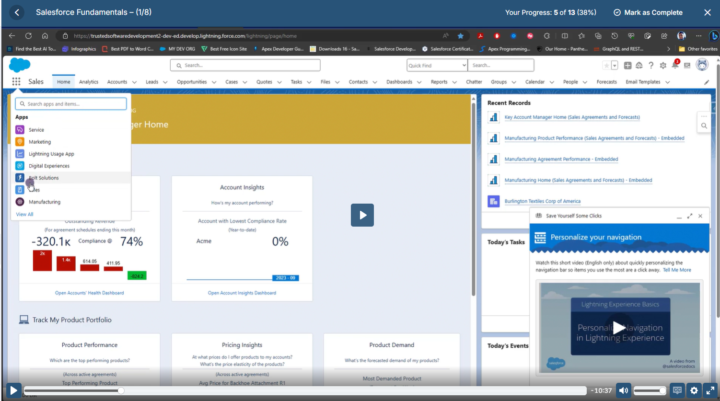Image resolution: width=720 pixels, height=401 pixels.
Task: Play Personalize Navigation video thumbnail
Action: pyautogui.click(x=620, y=328)
